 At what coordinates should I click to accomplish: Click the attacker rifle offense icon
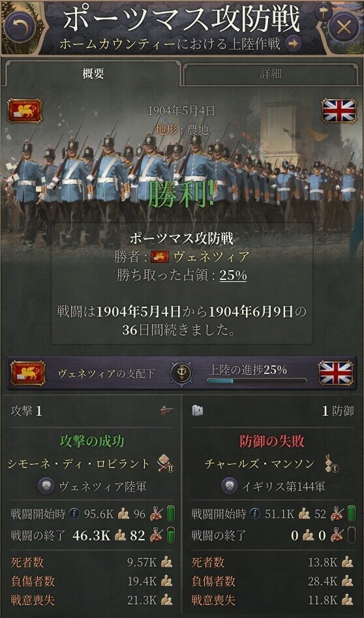(166, 411)
